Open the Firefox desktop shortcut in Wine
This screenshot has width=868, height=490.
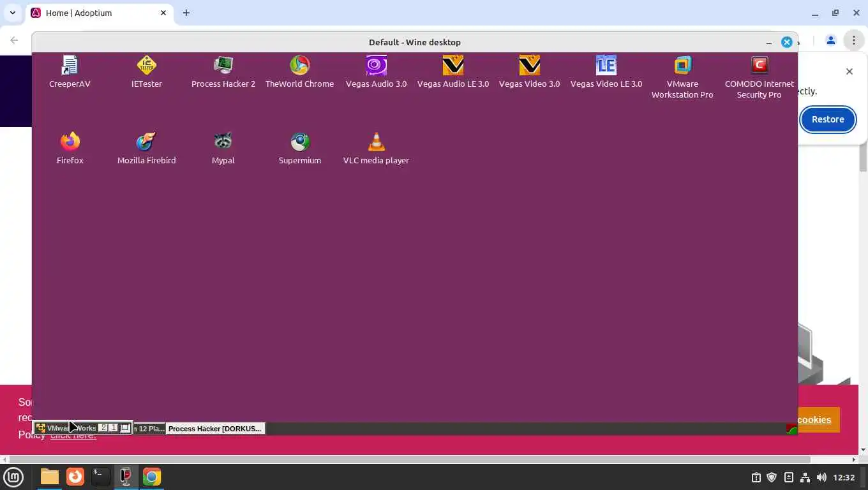click(70, 148)
